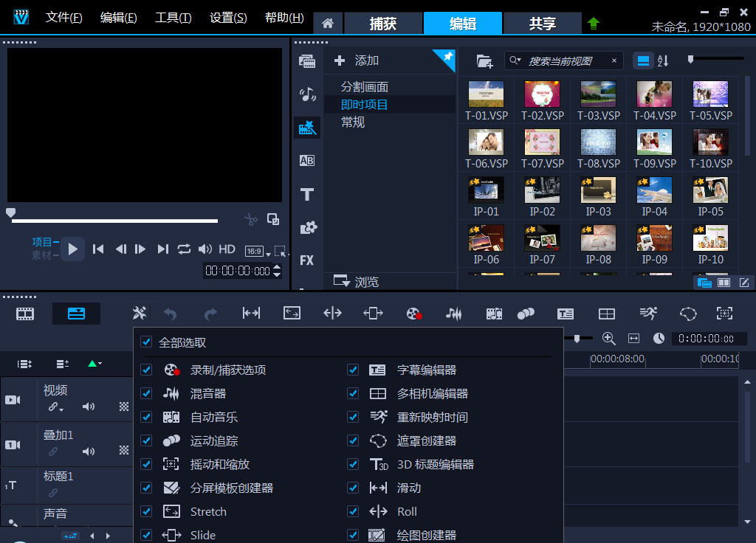This screenshot has height=543, width=756.
Task: Click the search current view field
Action: pos(564,60)
